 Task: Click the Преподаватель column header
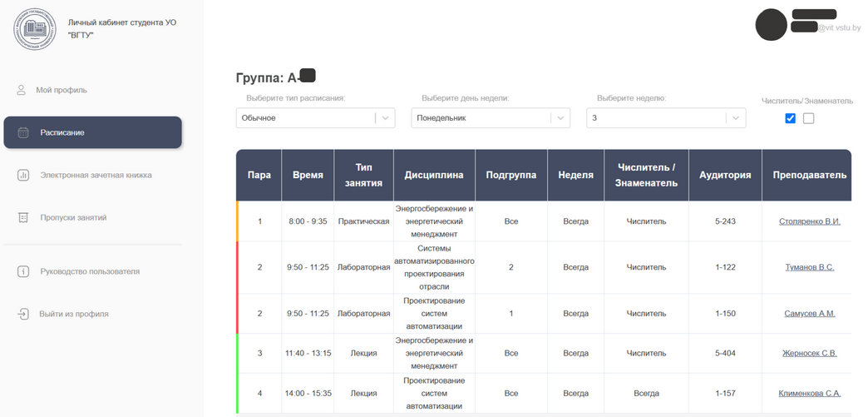click(809, 175)
